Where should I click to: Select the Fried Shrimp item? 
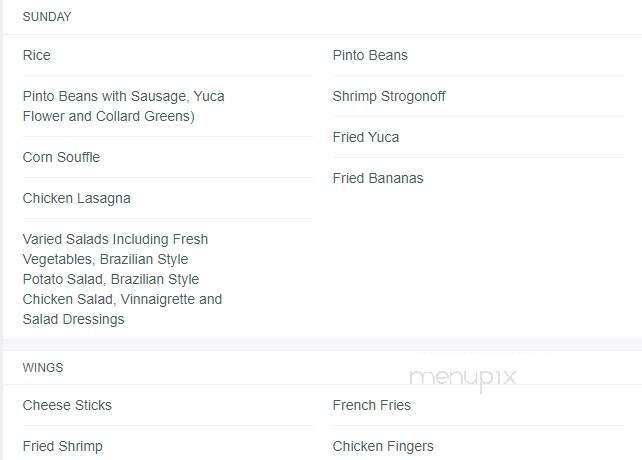63,446
